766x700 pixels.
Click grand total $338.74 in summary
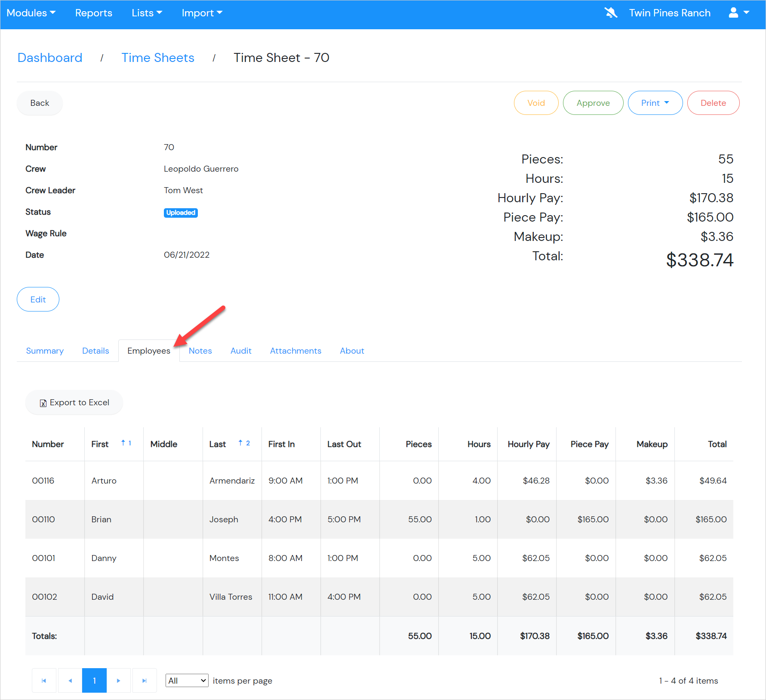coord(700,260)
